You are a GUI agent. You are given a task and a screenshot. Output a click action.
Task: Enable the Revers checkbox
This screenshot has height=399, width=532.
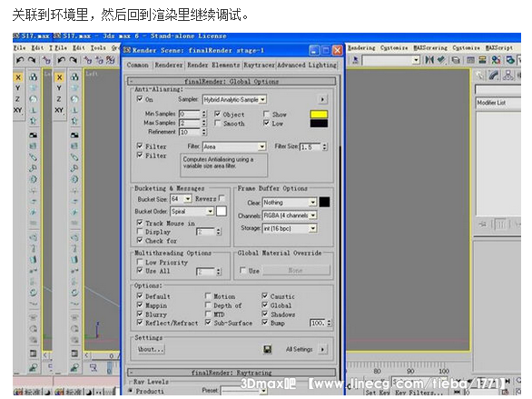[222, 197]
